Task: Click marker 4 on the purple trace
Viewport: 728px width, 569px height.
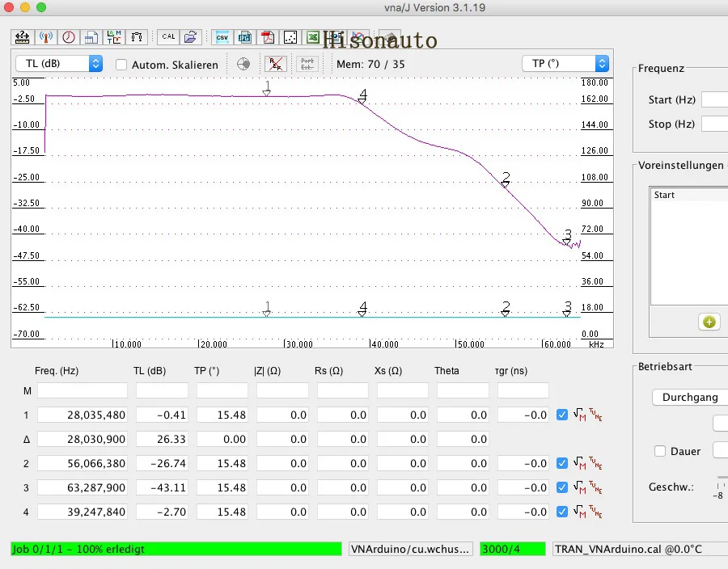Action: point(362,96)
